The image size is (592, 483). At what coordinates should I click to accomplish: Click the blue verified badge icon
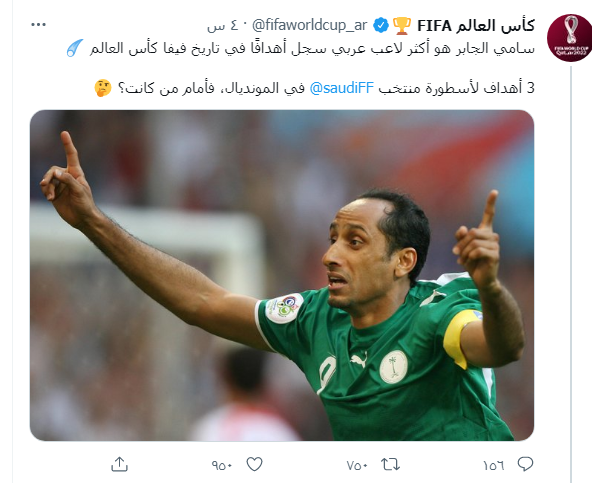point(381,26)
